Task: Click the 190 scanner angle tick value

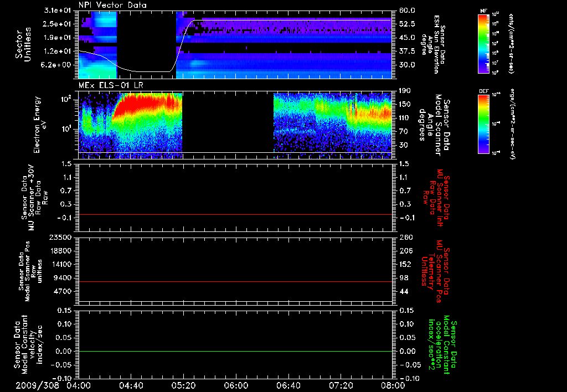Action: pos(405,91)
